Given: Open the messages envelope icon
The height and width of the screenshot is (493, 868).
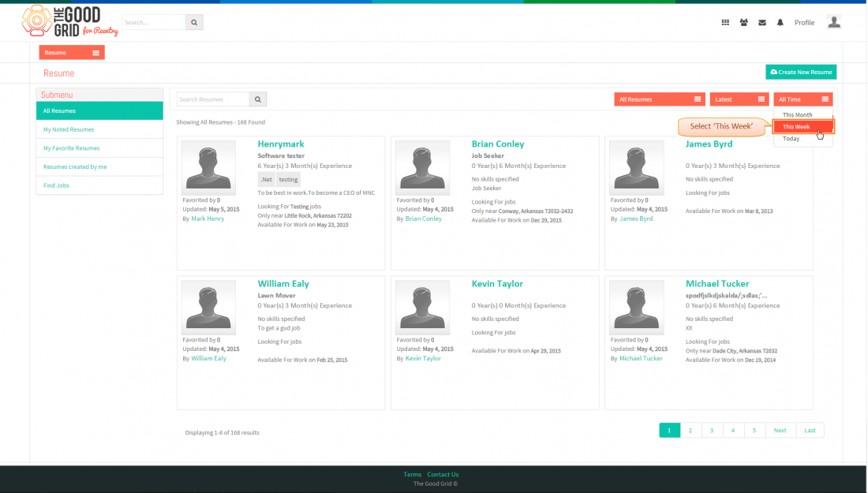Looking at the screenshot, I should pyautogui.click(x=762, y=23).
